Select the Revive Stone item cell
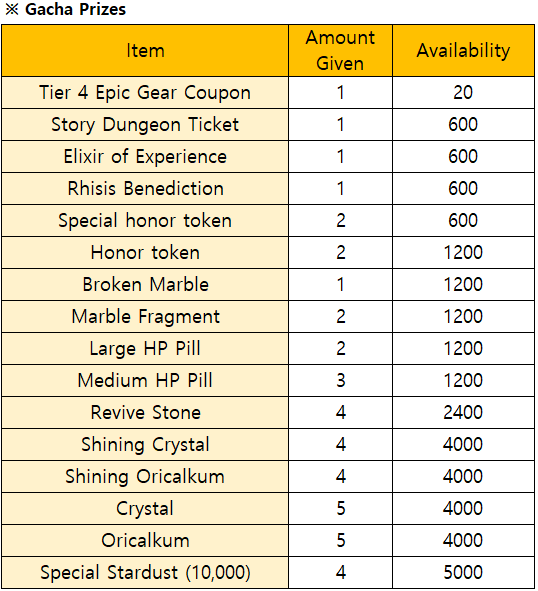The width and height of the screenshot is (538, 591). [145, 412]
